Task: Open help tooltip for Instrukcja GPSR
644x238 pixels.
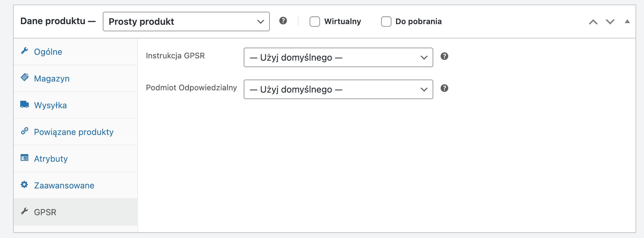Action: coord(444,56)
